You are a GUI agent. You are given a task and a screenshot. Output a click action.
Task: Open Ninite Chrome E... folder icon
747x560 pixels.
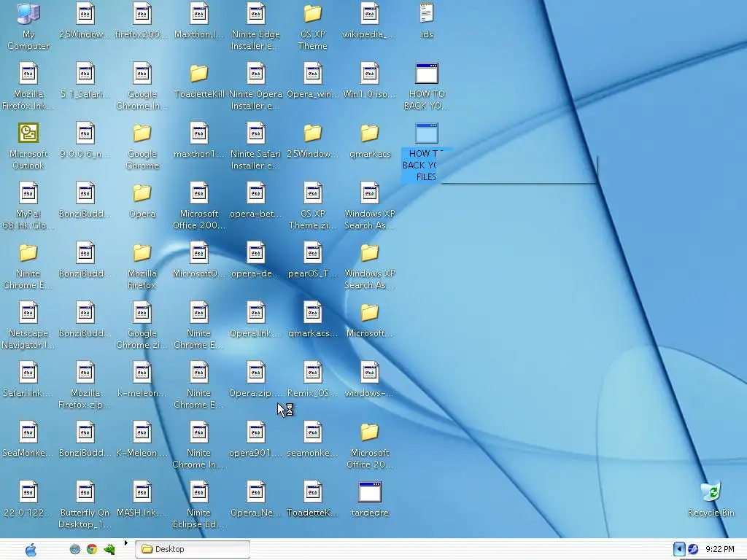click(28, 253)
